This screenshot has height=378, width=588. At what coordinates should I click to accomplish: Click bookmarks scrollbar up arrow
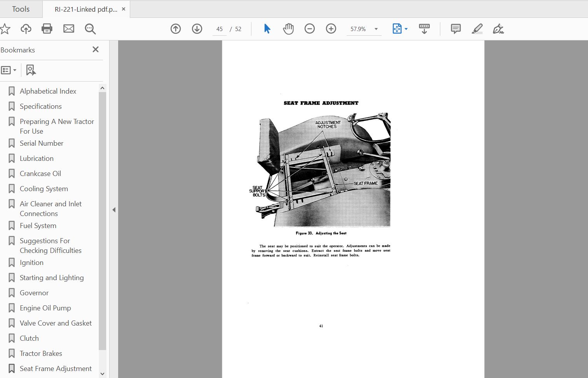(x=103, y=88)
